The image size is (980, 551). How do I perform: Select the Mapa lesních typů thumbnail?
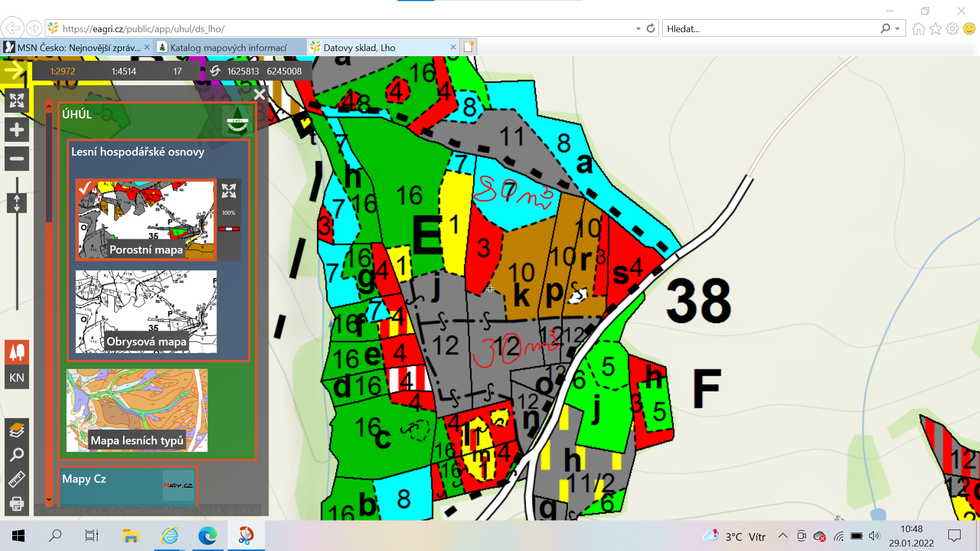tap(137, 410)
